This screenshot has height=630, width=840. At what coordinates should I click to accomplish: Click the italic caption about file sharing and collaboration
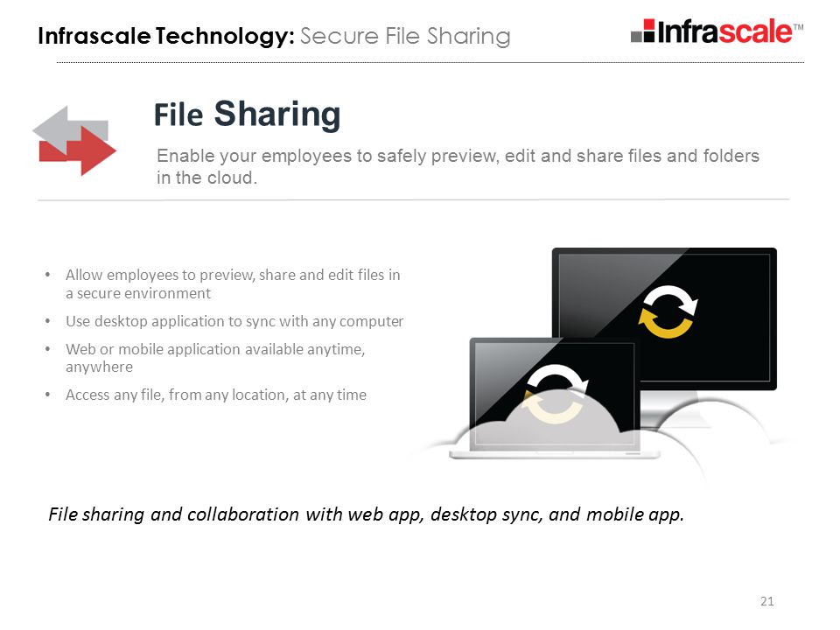(366, 514)
